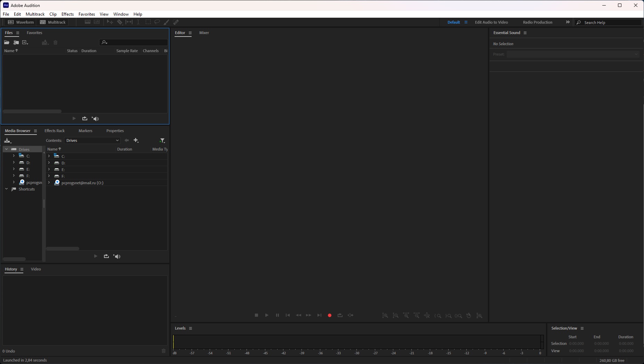The height and width of the screenshot is (364, 644).
Task: Click the Zoom In Amplitude icon
Action: pos(385,316)
